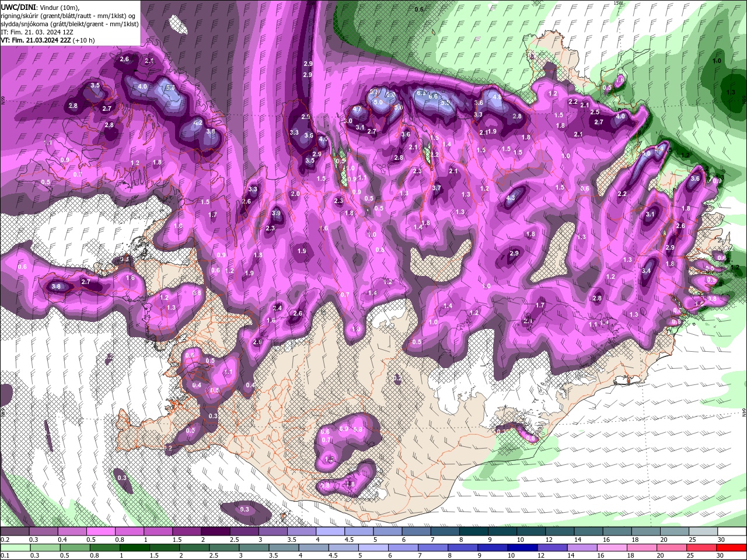Screen dimensions: 747x560
Task: Click the '2.4' precipitation value on the map
Action: [278, 308]
